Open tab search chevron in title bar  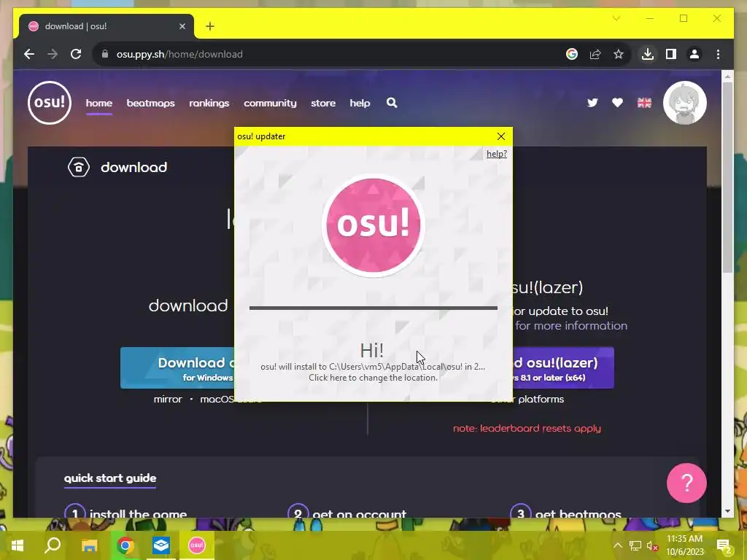point(616,18)
